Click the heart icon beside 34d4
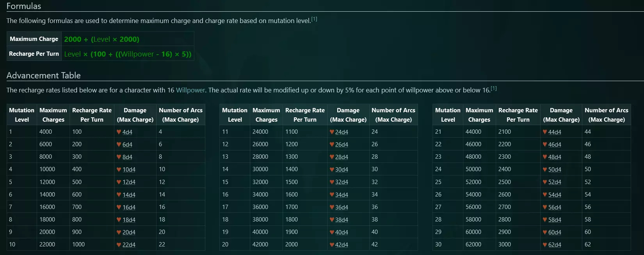644x255 pixels. tap(332, 195)
